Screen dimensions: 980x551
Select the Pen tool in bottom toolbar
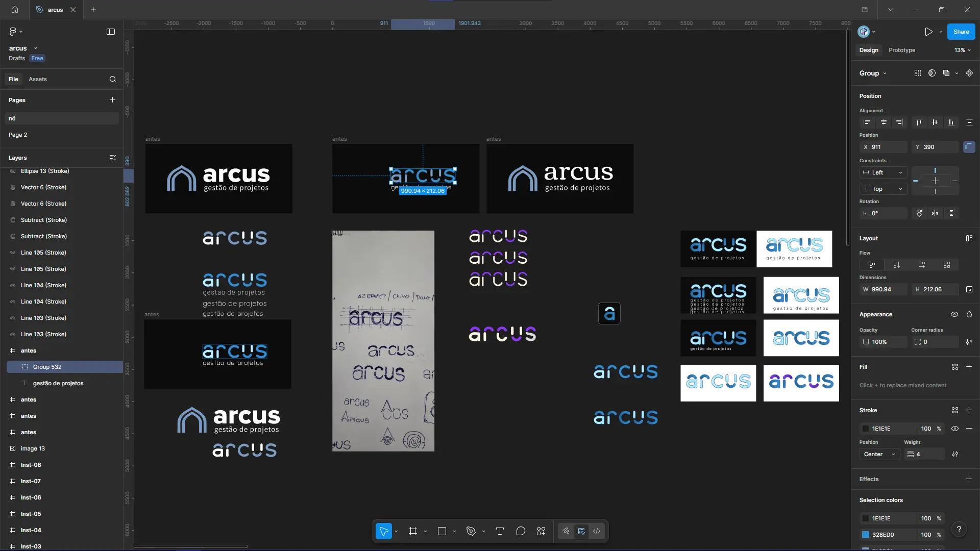tap(471, 531)
